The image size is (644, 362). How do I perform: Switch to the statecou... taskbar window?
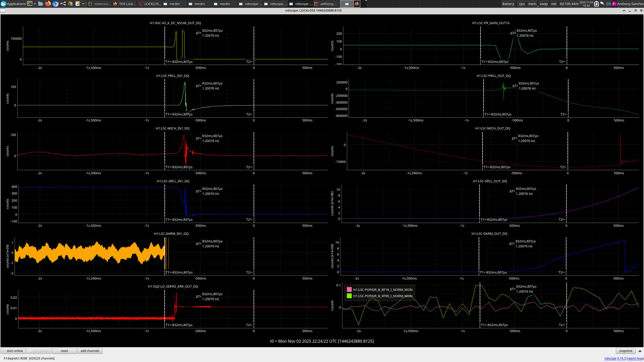100,4
